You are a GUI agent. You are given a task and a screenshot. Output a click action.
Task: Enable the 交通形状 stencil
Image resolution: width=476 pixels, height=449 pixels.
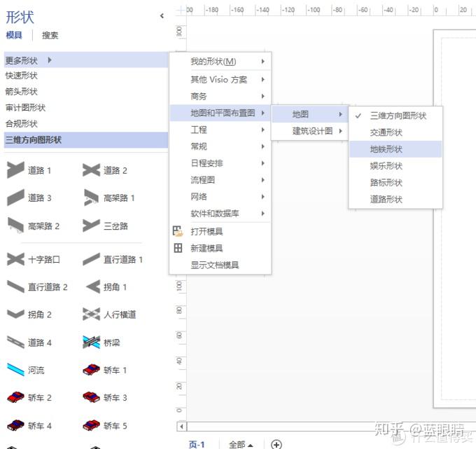click(x=395, y=132)
